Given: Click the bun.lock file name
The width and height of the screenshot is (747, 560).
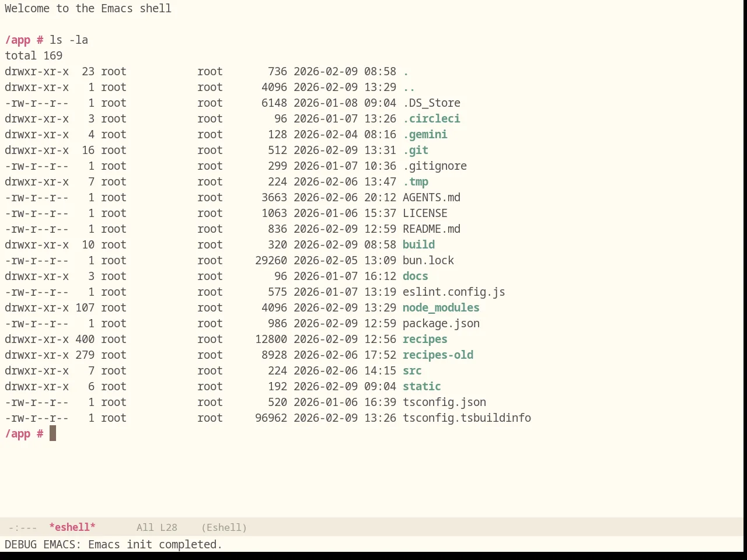Looking at the screenshot, I should (x=428, y=260).
